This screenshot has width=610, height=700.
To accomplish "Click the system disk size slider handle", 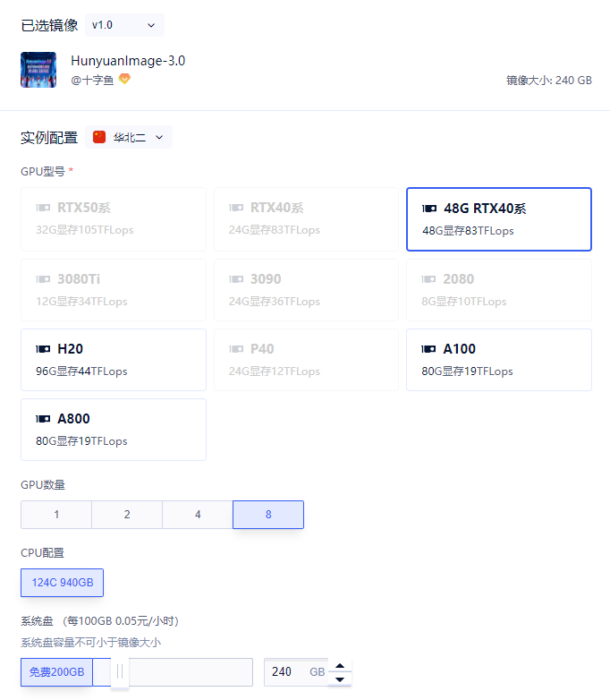I will (120, 672).
